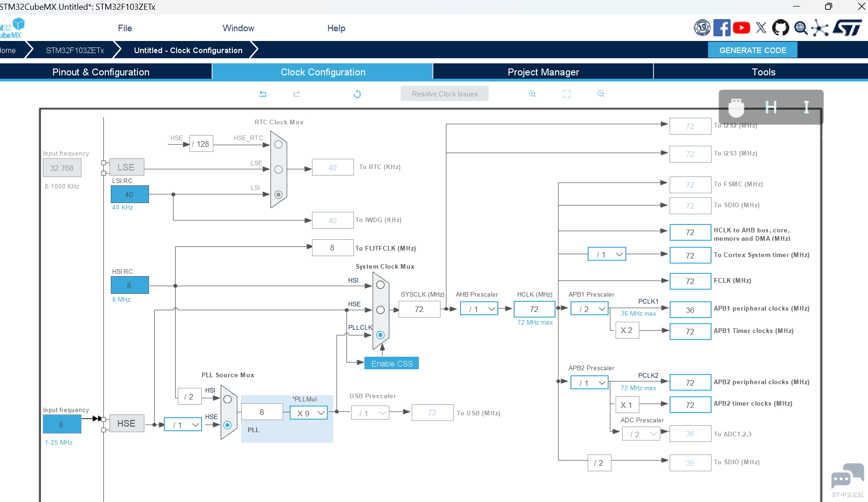The height and width of the screenshot is (502, 868).
Task: Click the To FLITFCLK value box
Action: pyautogui.click(x=332, y=248)
